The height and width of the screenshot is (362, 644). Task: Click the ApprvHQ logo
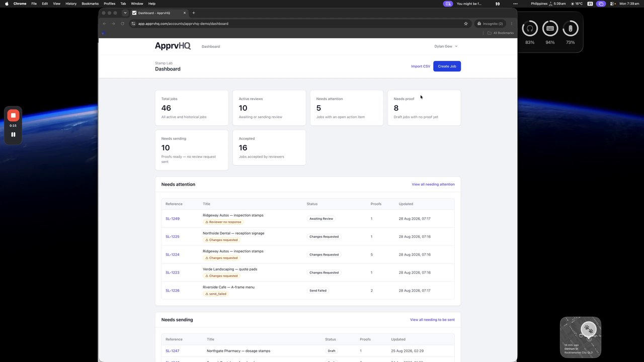pyautogui.click(x=173, y=46)
